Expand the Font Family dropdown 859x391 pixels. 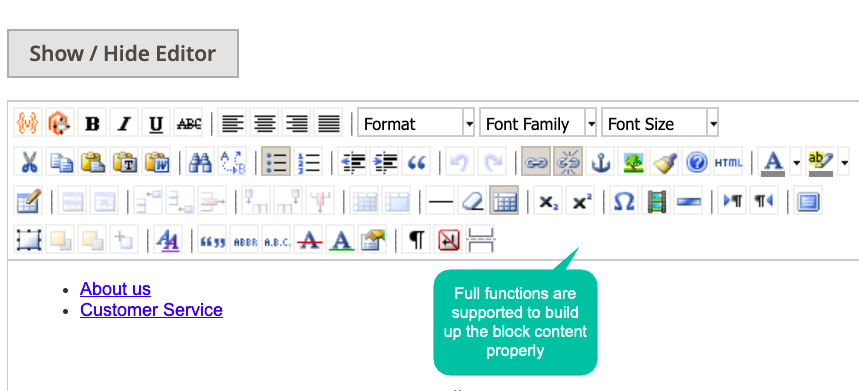[x=538, y=123]
